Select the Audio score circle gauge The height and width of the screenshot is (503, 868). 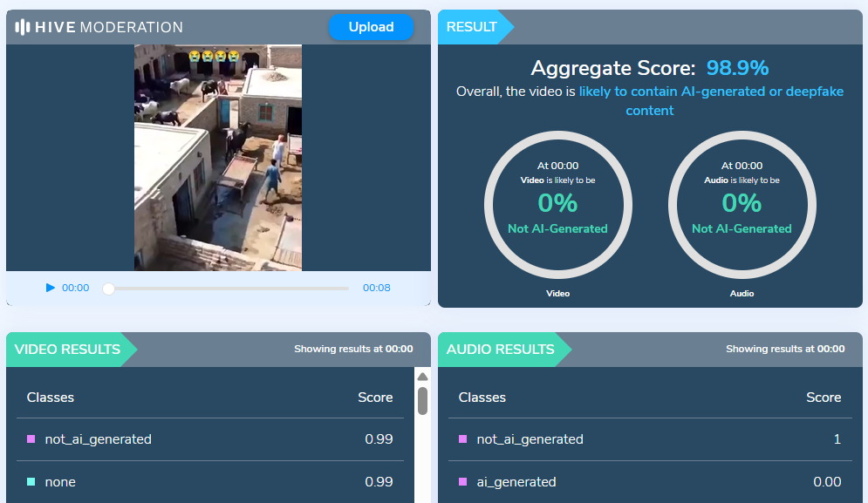click(742, 205)
